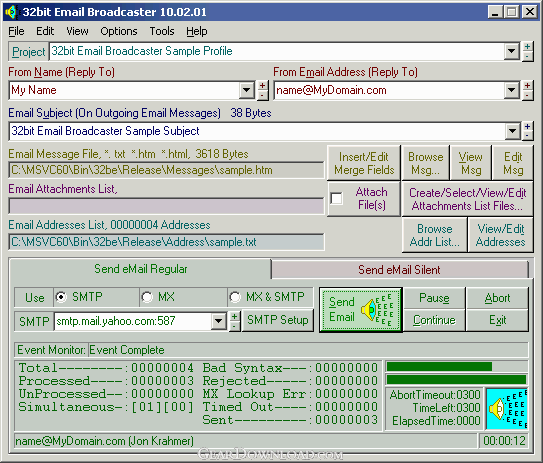Click the Exit button
The height and width of the screenshot is (463, 543).
497,320
